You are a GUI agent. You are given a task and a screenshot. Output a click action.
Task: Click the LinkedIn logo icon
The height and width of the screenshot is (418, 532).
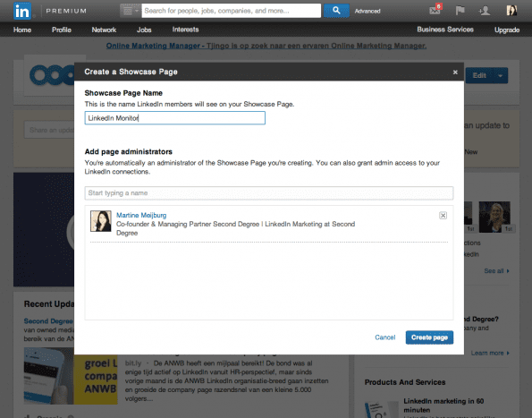22,11
